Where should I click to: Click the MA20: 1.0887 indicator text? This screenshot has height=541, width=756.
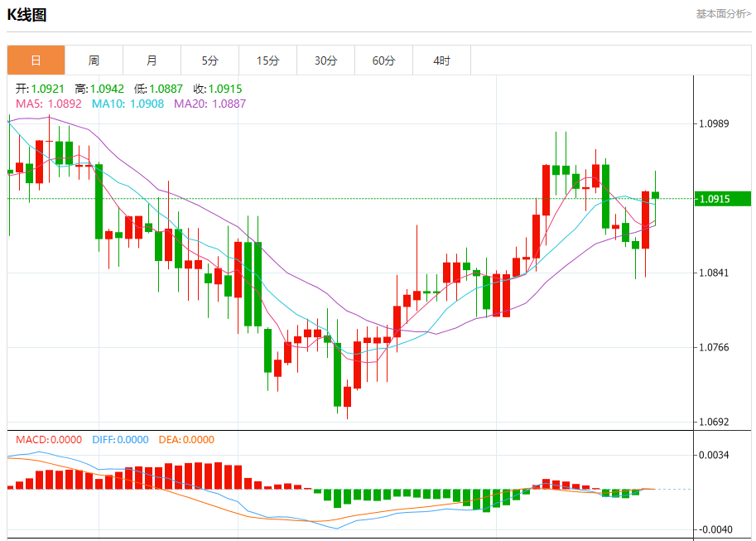209,104
